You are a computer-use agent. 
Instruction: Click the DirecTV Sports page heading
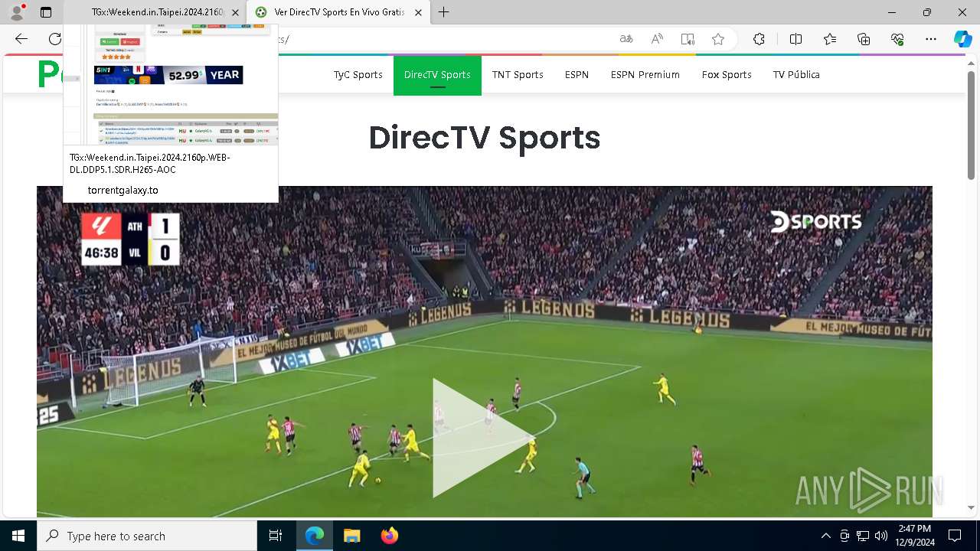tap(485, 138)
